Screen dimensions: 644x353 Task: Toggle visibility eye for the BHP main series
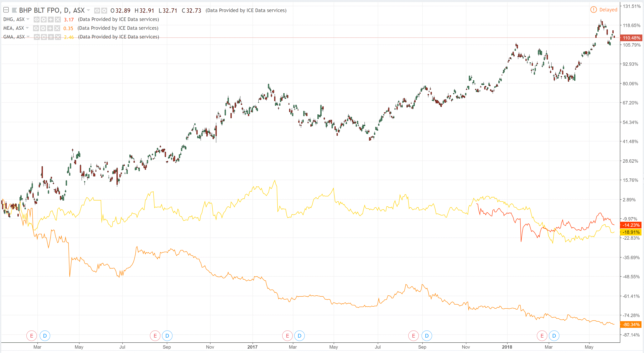97,10
